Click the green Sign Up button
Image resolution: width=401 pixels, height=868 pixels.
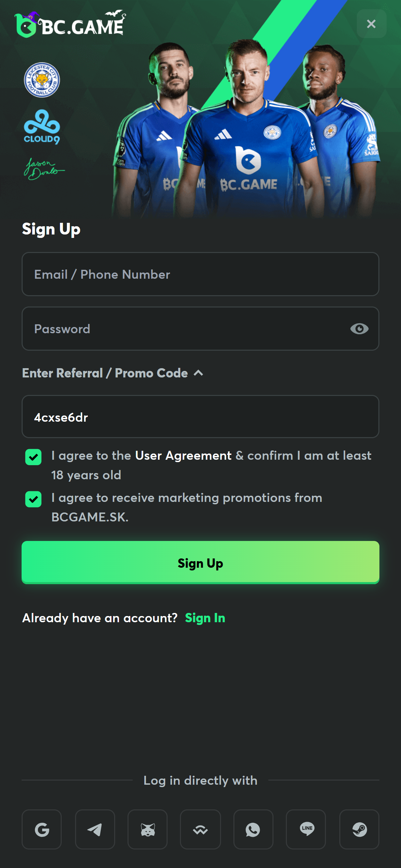(200, 562)
